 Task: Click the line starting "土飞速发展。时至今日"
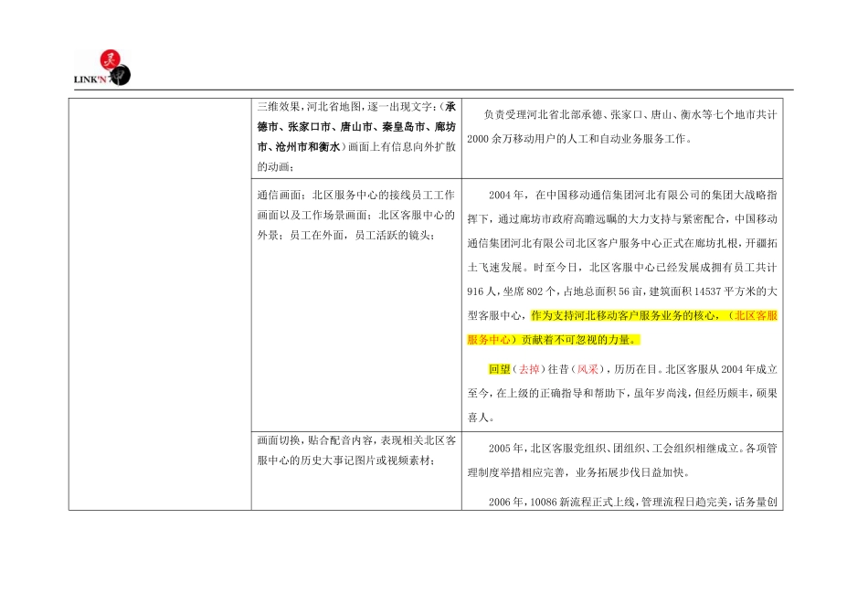coord(622,268)
